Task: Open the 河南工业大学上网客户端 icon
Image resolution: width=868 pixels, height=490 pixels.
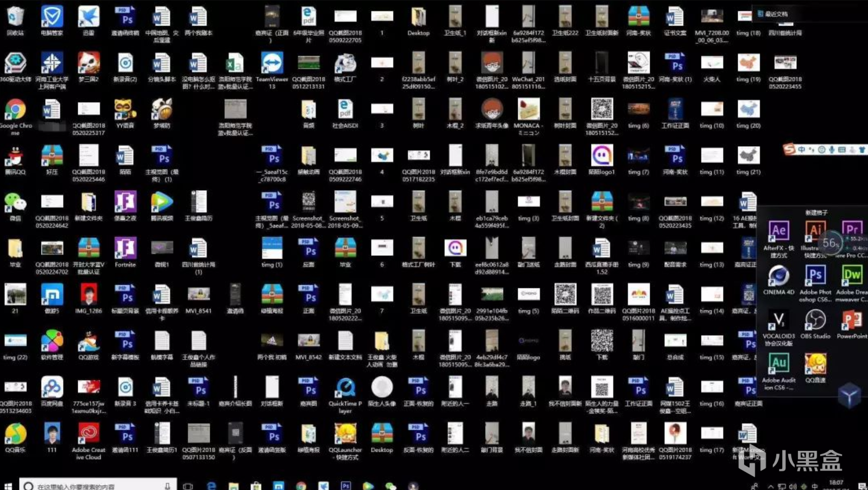Action: tap(52, 70)
